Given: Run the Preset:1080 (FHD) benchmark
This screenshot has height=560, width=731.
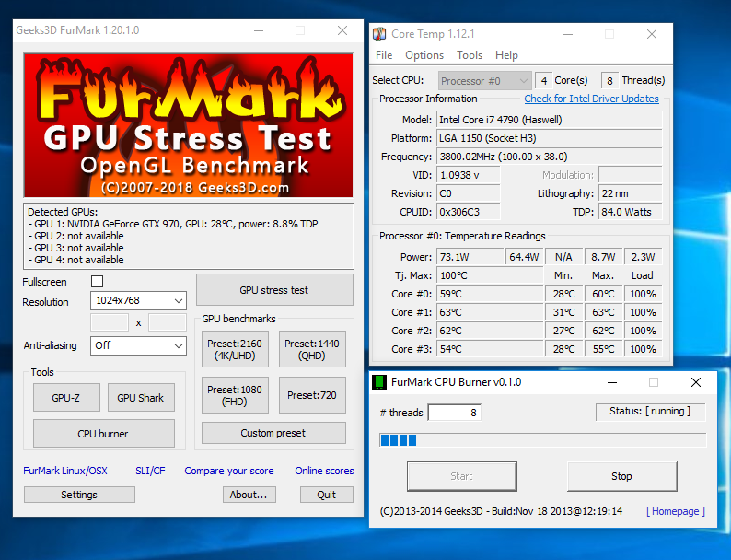Looking at the screenshot, I should 234,396.
